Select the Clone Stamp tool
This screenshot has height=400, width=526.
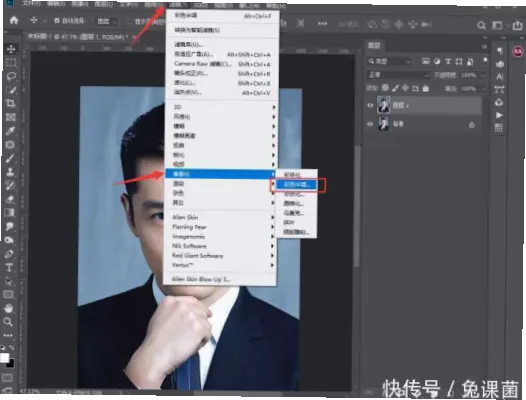tap(10, 172)
